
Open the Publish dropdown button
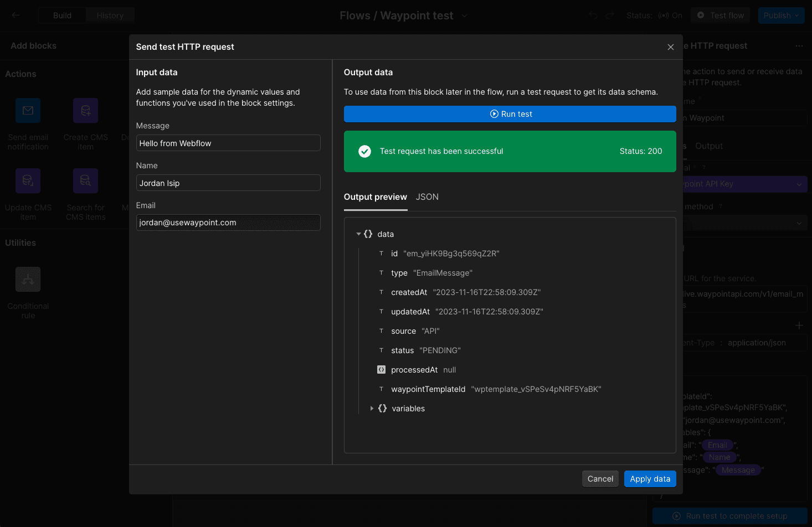(x=781, y=15)
